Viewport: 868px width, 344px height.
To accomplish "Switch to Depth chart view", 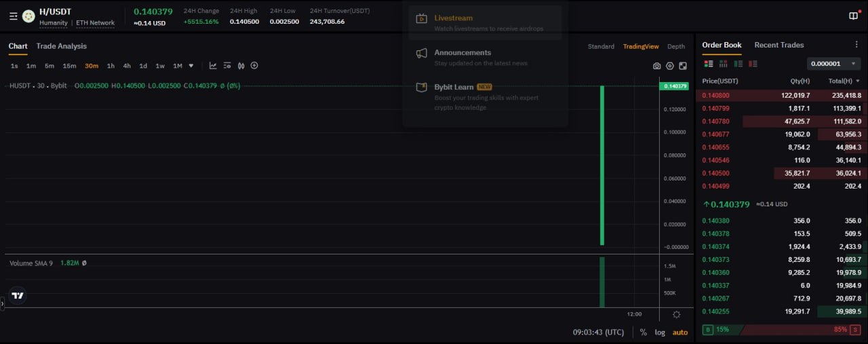I will point(676,47).
